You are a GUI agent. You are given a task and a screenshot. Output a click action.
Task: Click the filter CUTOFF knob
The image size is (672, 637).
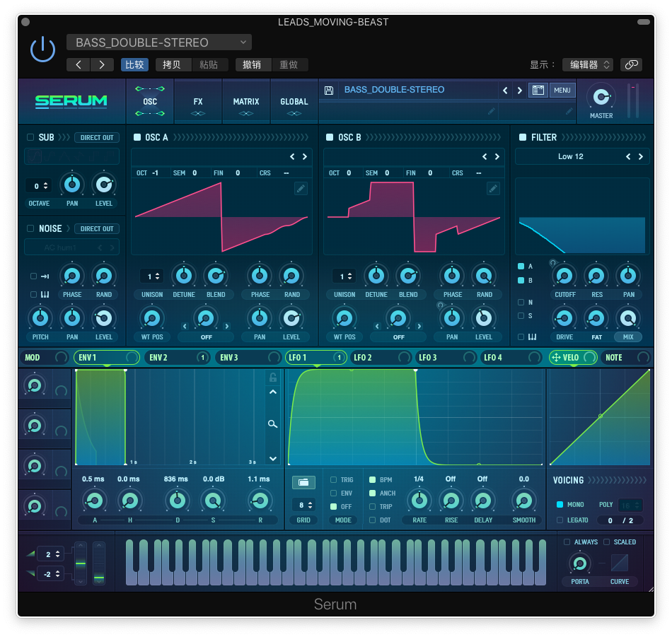click(x=564, y=276)
